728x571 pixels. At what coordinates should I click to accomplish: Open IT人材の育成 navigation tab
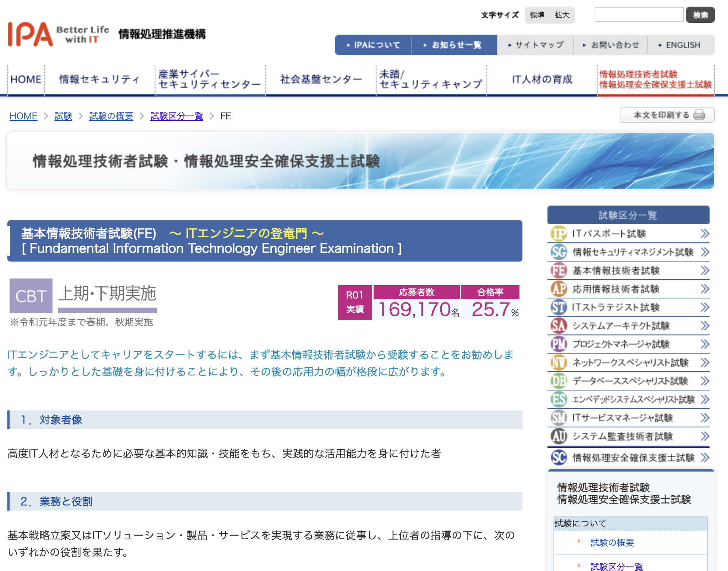click(542, 80)
